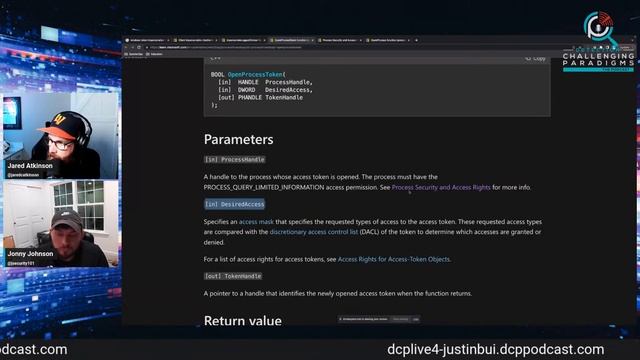Switch to the second browser tab
The width and height of the screenshot is (640, 360).
point(195,40)
